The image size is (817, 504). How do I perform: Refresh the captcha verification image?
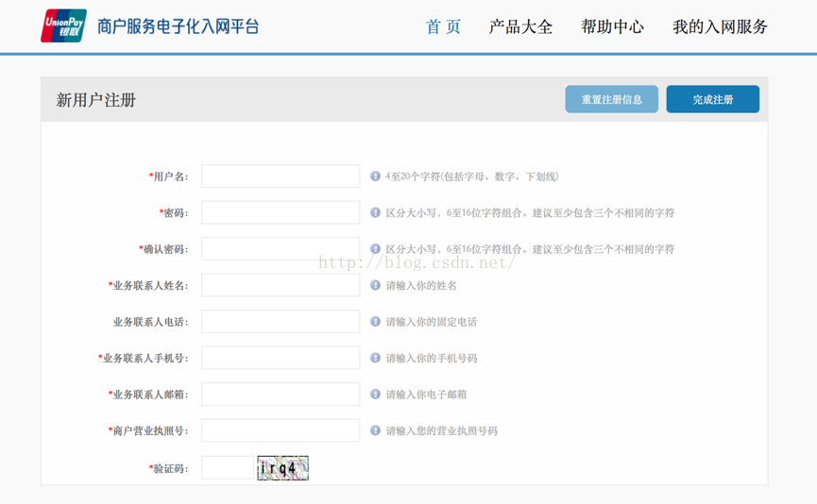coord(282,468)
